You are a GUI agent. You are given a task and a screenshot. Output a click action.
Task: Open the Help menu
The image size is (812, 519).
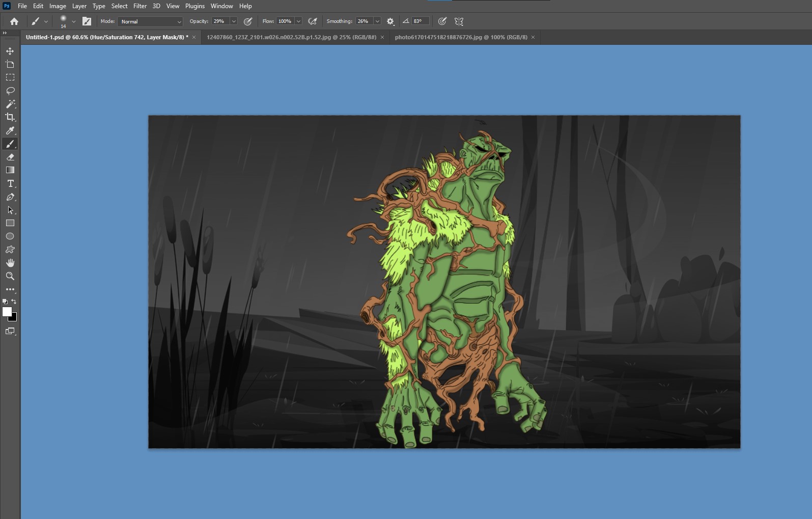(x=245, y=6)
